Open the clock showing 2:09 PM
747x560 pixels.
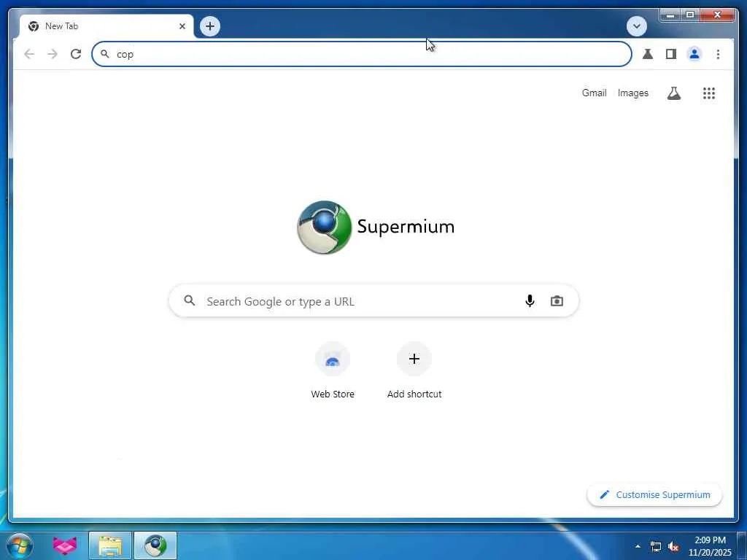pos(710,546)
